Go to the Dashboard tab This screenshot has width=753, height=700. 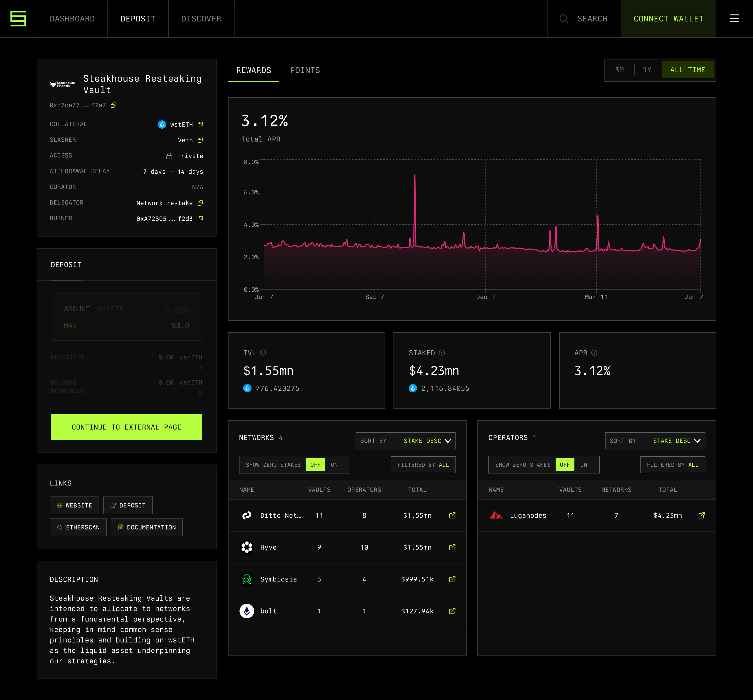(x=72, y=19)
